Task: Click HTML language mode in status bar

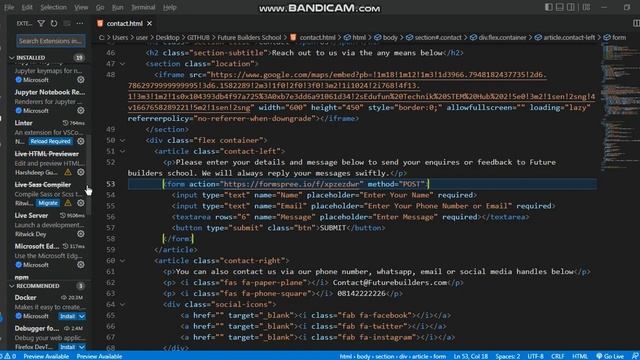Action: [x=580, y=356]
